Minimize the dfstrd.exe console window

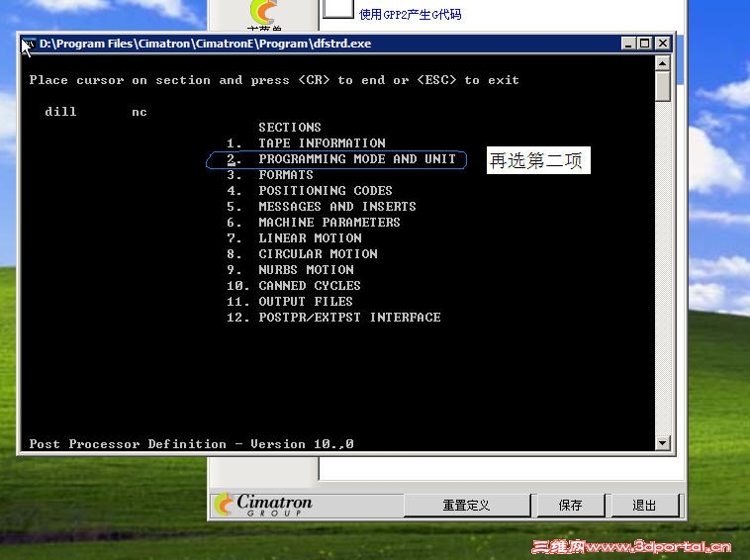[628, 44]
